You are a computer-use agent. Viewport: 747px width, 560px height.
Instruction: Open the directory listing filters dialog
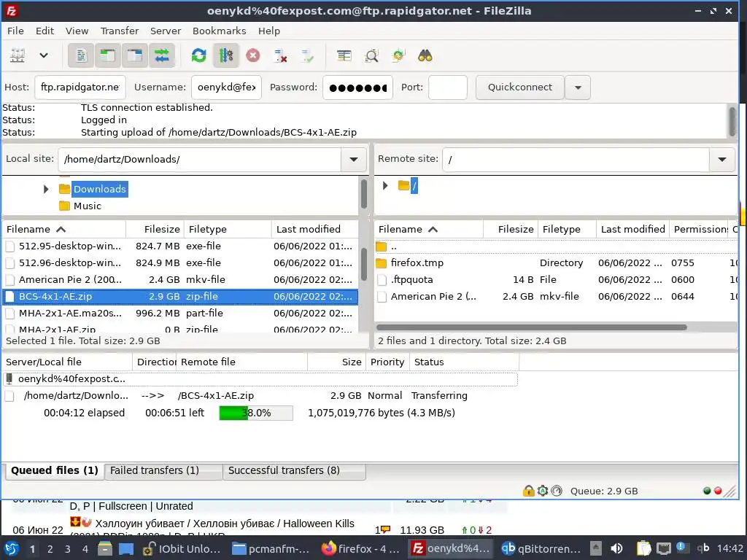coord(344,55)
